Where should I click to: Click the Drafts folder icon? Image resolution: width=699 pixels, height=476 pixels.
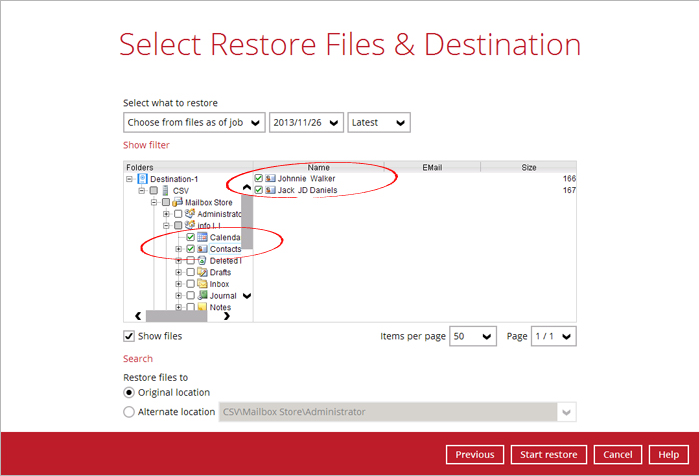[202, 272]
